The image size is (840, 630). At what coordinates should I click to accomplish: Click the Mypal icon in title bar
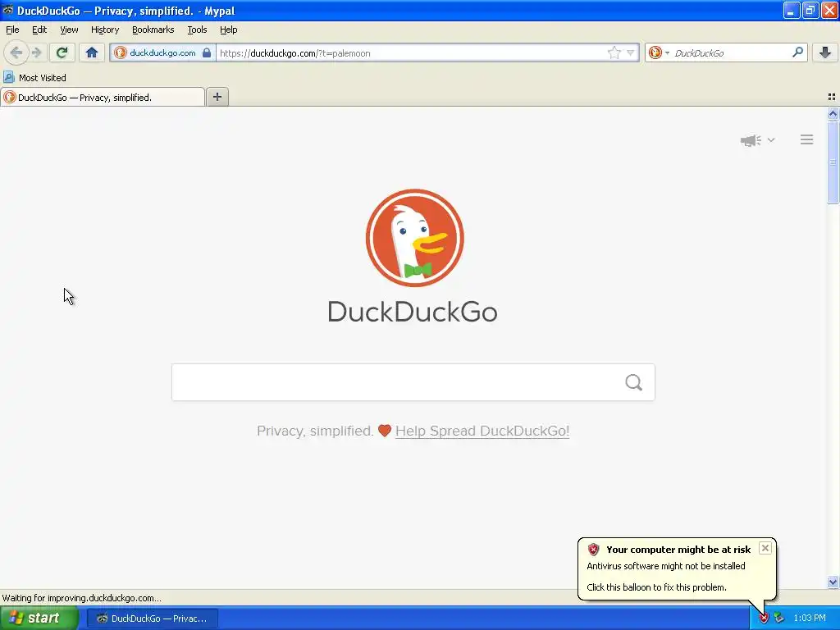[7, 10]
